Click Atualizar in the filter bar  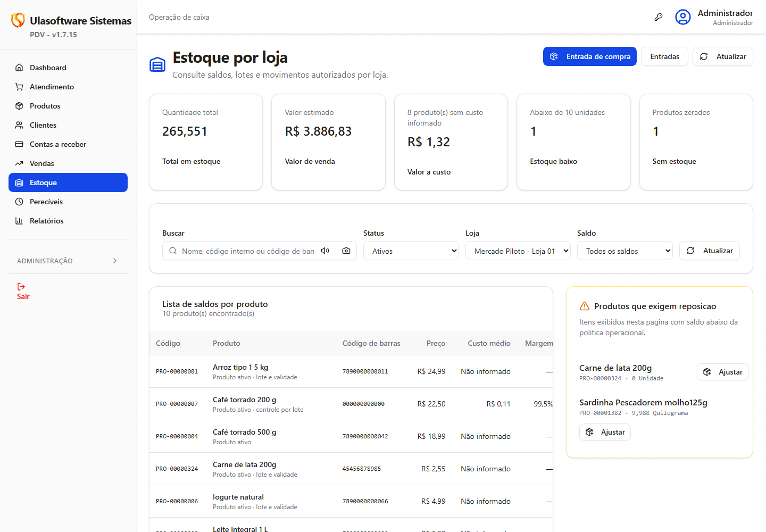(x=709, y=251)
